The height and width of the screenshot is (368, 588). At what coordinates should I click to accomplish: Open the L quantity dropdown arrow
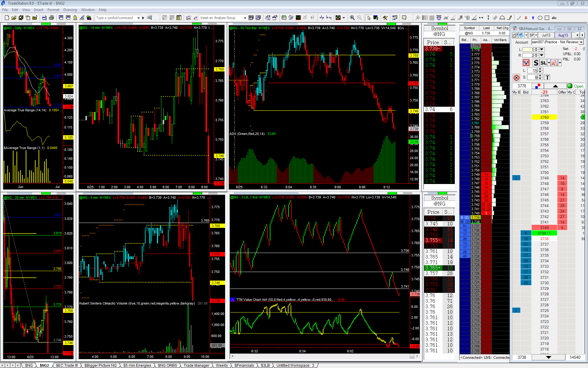click(542, 49)
